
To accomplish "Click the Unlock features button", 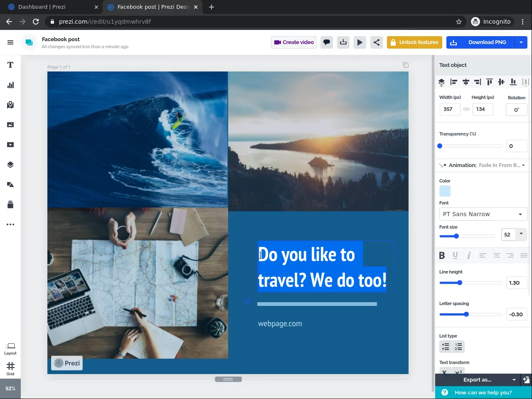I will (x=414, y=42).
